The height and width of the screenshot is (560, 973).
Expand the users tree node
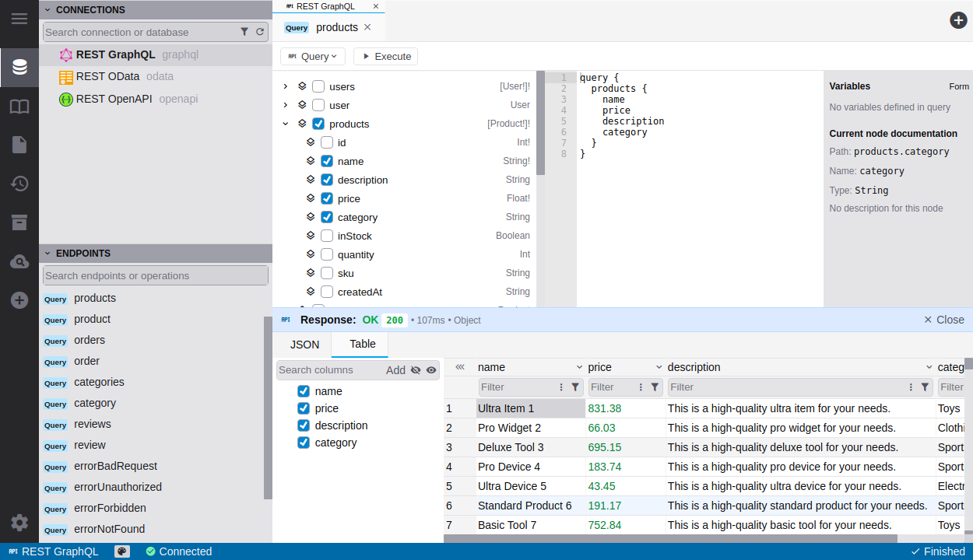click(286, 86)
